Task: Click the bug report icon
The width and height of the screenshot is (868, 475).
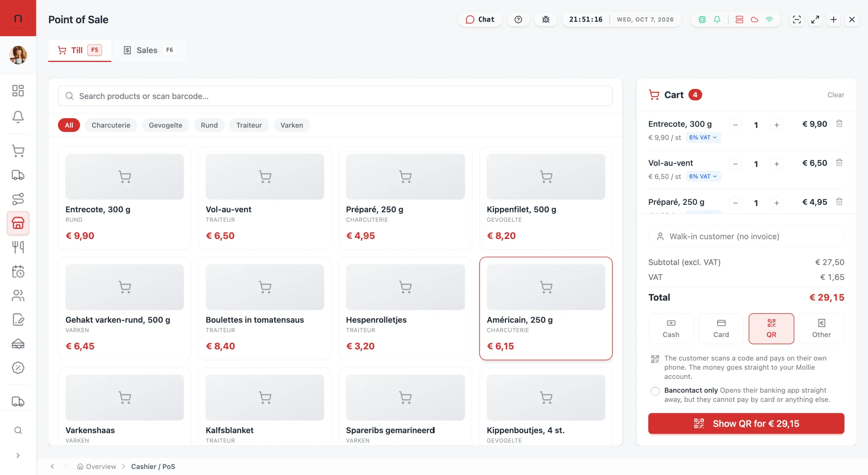Action: 546,20
